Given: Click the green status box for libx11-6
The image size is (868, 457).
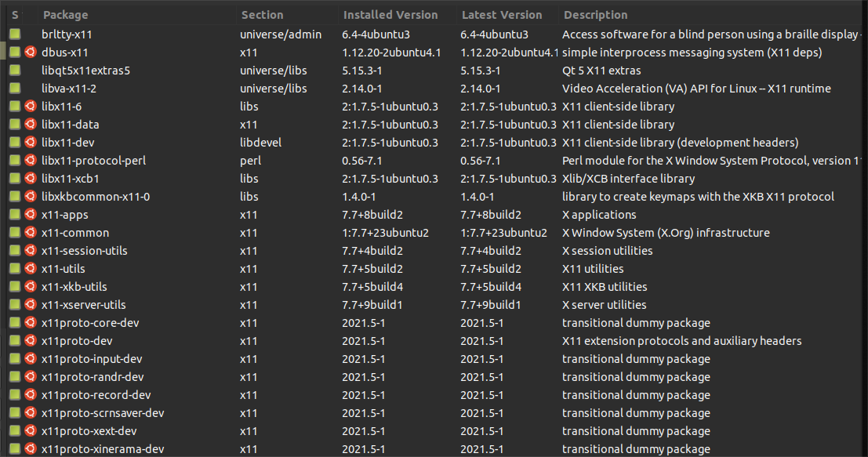Looking at the screenshot, I should [x=15, y=107].
